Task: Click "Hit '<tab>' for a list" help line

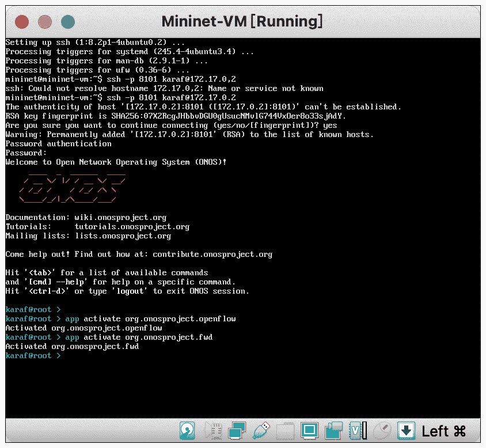Action: click(107, 273)
